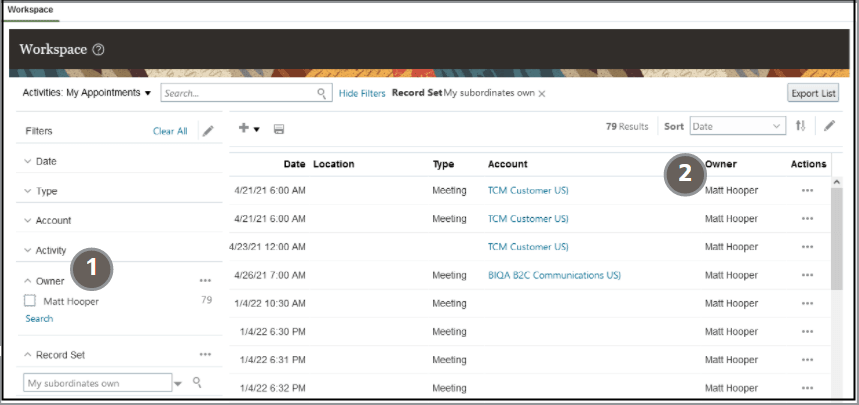This screenshot has width=859, height=405.
Task: Click the save icon beside the plus button
Action: click(278, 129)
